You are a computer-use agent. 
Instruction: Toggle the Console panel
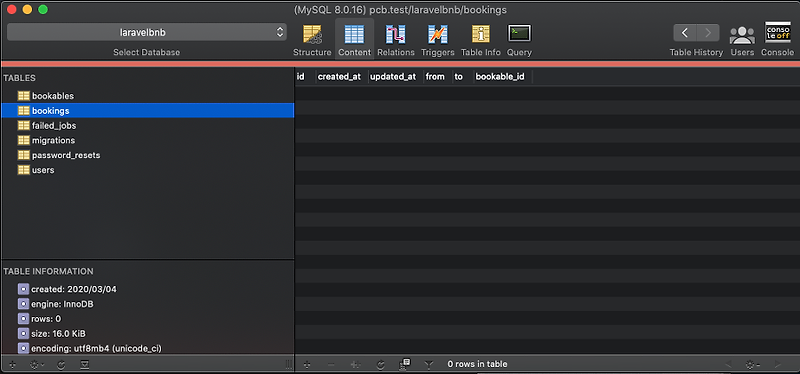[x=778, y=39]
